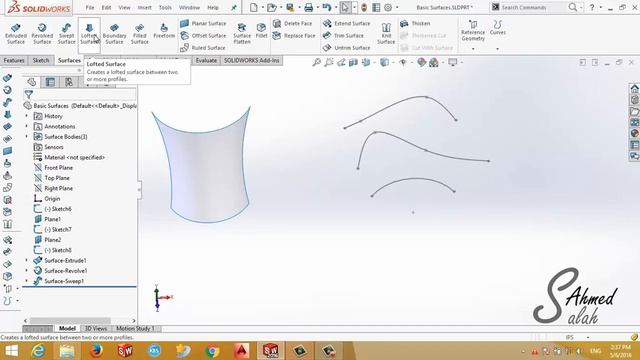Viewport: 640px width, 360px height.
Task: Expand the Surface-Revolve1 feature
Action: (27, 270)
